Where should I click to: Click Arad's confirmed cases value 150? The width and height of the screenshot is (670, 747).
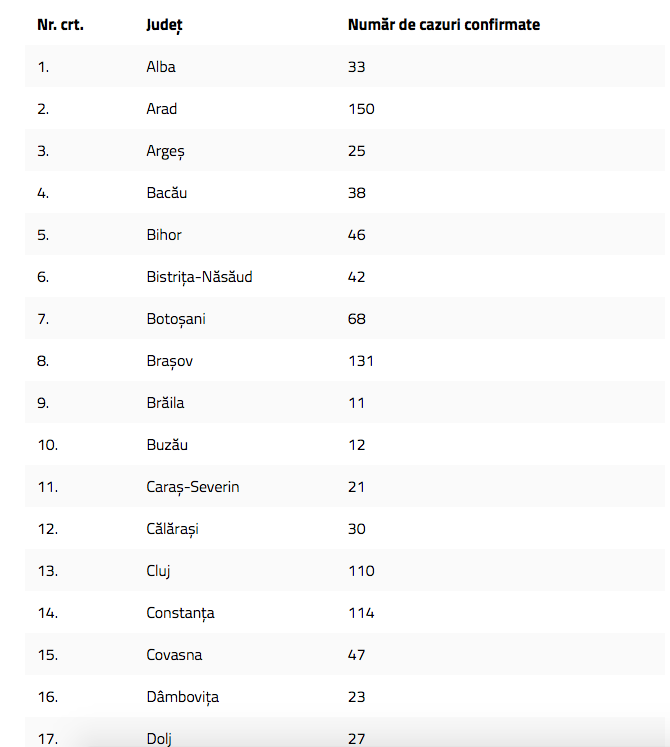361,109
